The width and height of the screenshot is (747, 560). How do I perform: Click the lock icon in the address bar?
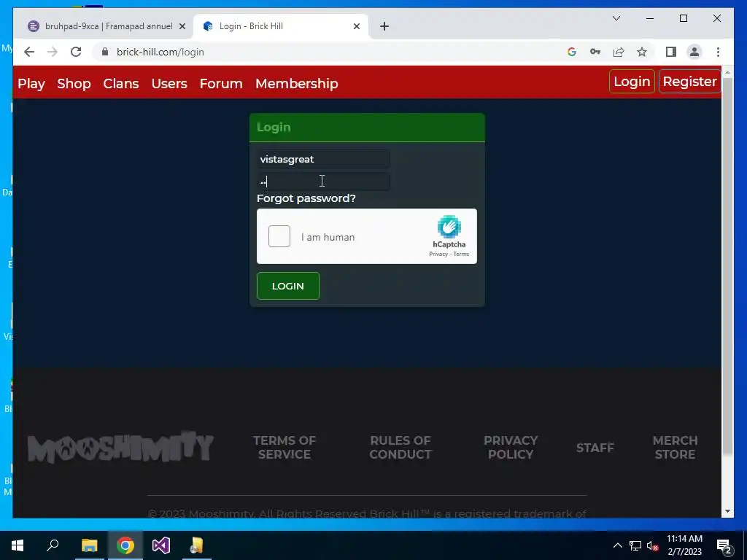pos(105,52)
